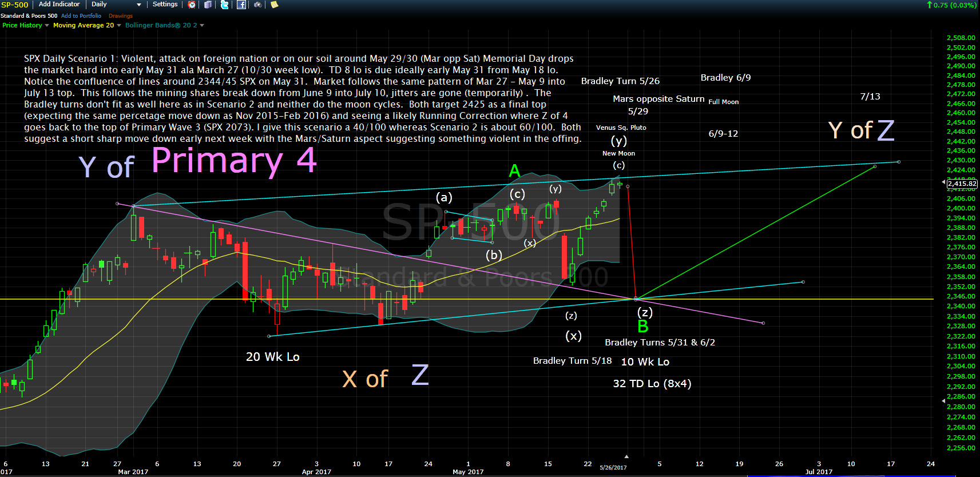Viewport: 980px width, 477px height.
Task: Take a chart snapshot with camera icon
Action: click(x=258, y=5)
